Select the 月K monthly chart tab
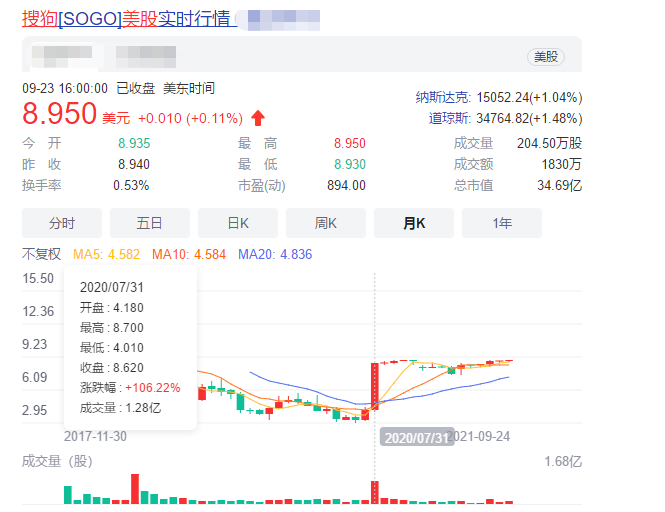 tap(414, 223)
